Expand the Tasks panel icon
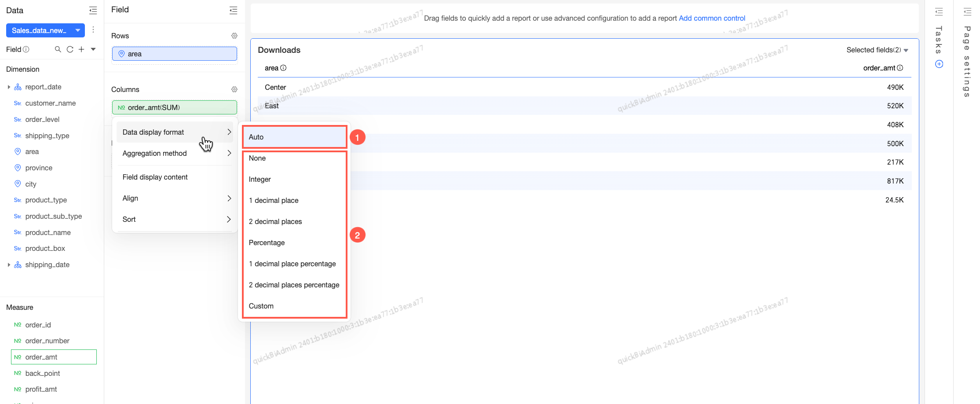 (939, 11)
